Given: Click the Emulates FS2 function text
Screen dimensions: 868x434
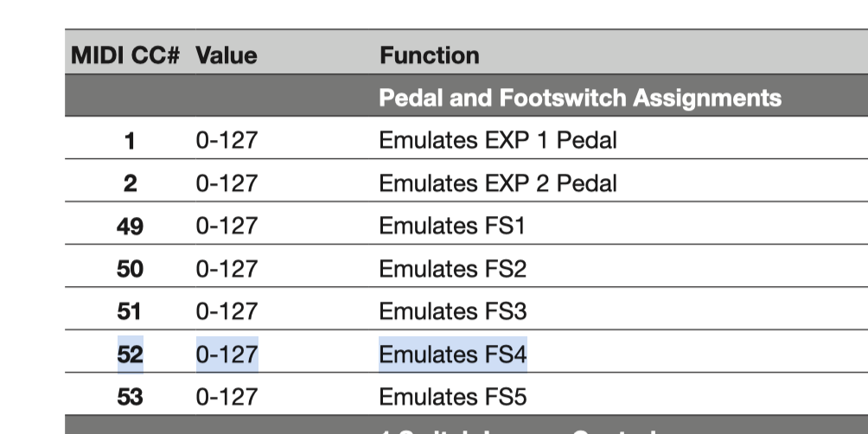Looking at the screenshot, I should tap(452, 269).
